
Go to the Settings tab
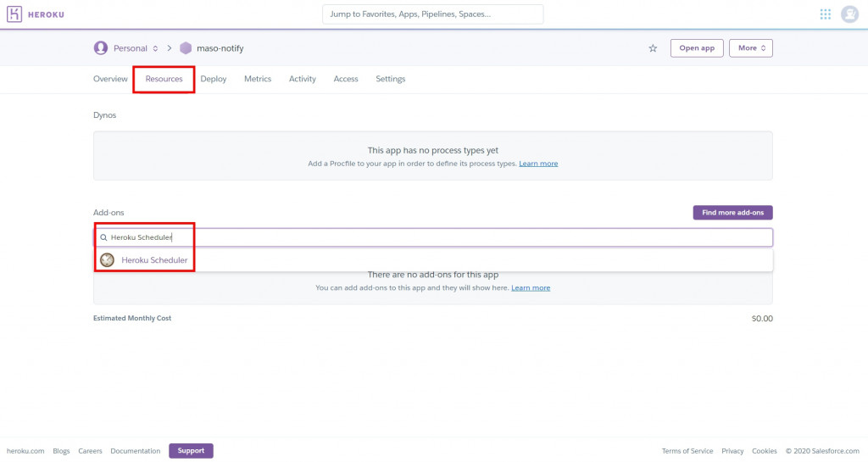point(391,79)
